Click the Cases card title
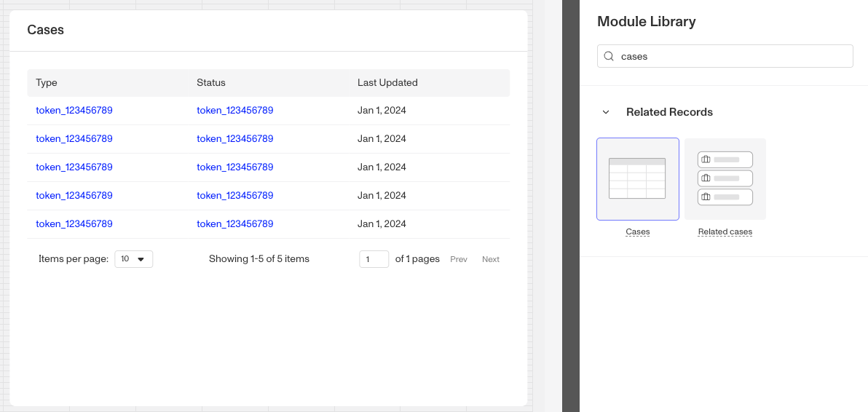This screenshot has height=412, width=868. click(45, 30)
